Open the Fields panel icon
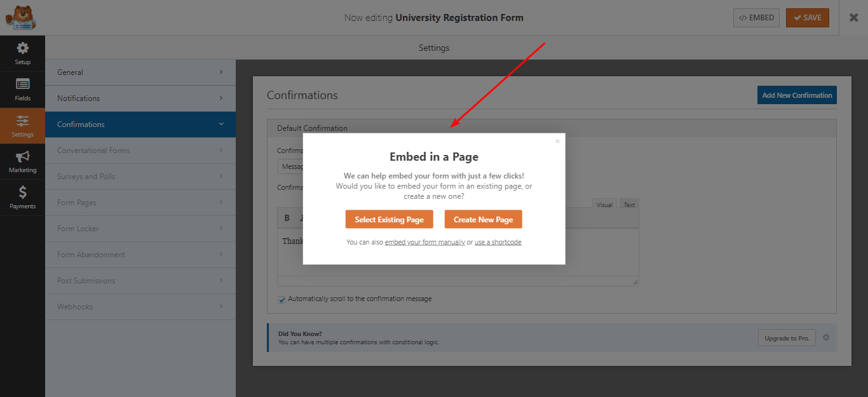This screenshot has width=868, height=397. pyautogui.click(x=22, y=85)
